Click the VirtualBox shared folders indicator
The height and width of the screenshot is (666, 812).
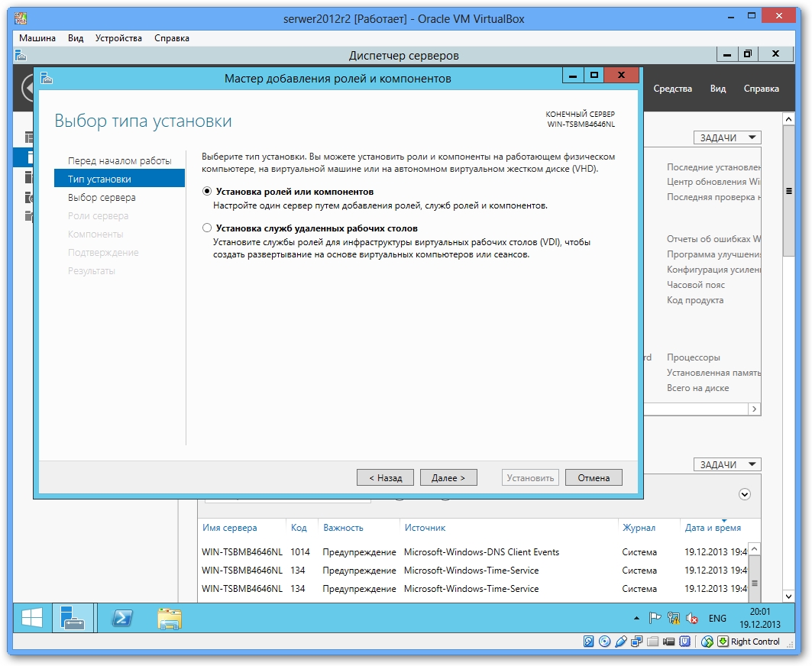click(x=653, y=642)
